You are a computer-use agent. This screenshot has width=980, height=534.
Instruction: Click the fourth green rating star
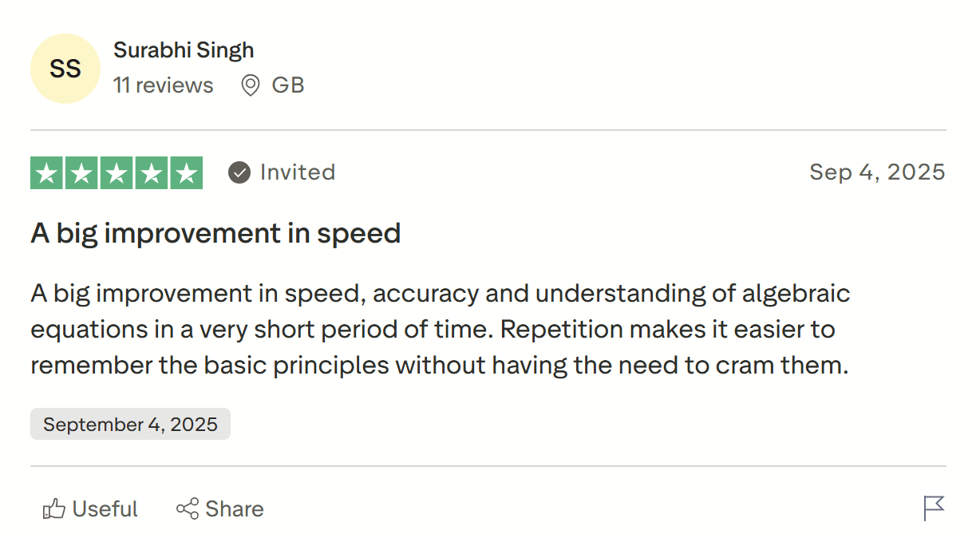pos(152,173)
